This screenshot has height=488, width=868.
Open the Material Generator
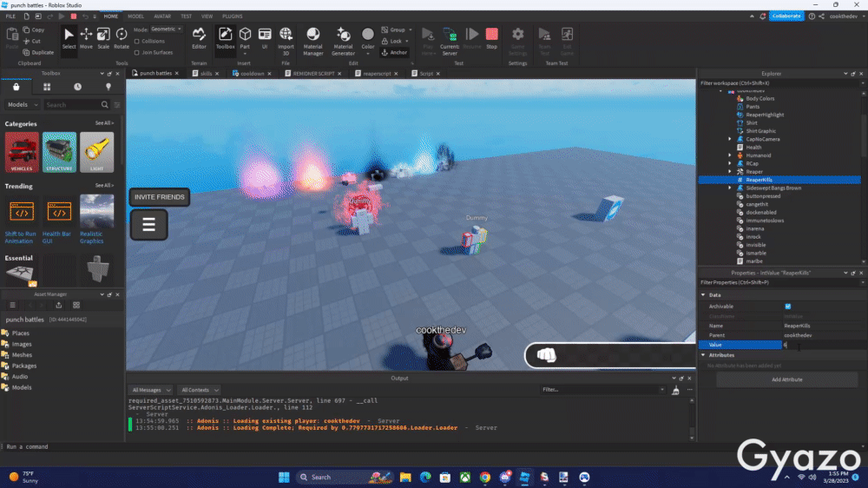tap(343, 41)
